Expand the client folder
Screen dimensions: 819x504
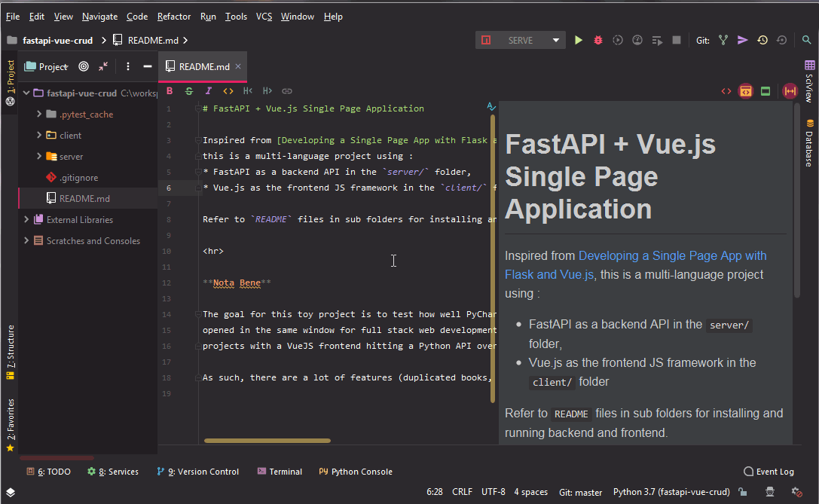pos(39,135)
